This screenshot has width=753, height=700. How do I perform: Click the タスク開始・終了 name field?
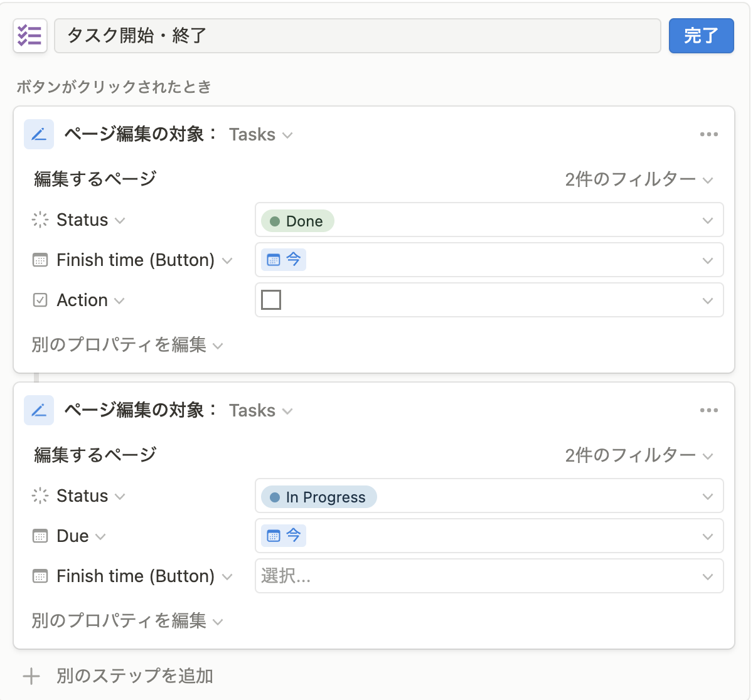pos(357,36)
